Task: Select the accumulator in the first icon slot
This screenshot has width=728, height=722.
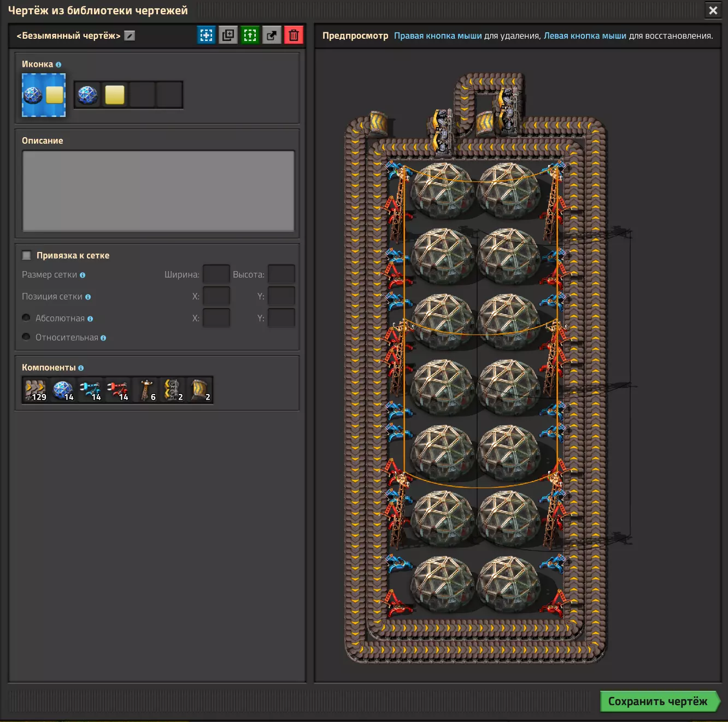Action: (87, 95)
